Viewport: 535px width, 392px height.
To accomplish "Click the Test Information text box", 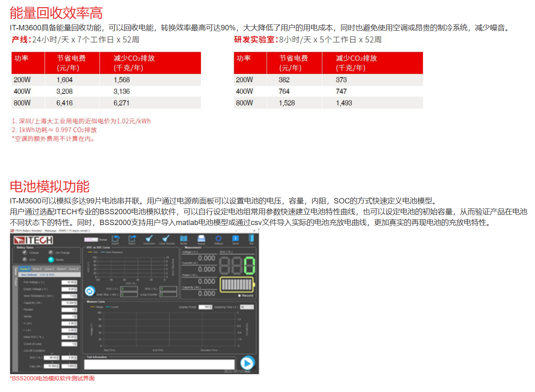I will (x=160, y=365).
